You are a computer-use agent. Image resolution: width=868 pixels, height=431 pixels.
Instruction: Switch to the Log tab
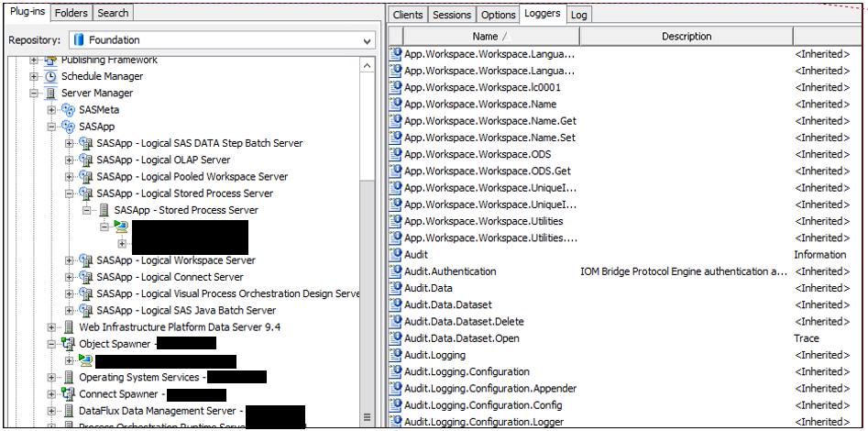click(578, 15)
